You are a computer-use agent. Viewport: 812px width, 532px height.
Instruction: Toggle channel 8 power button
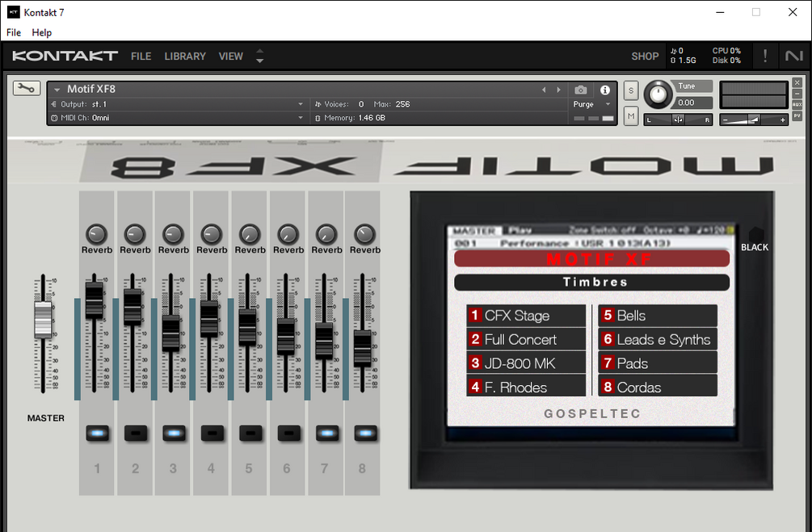(366, 434)
